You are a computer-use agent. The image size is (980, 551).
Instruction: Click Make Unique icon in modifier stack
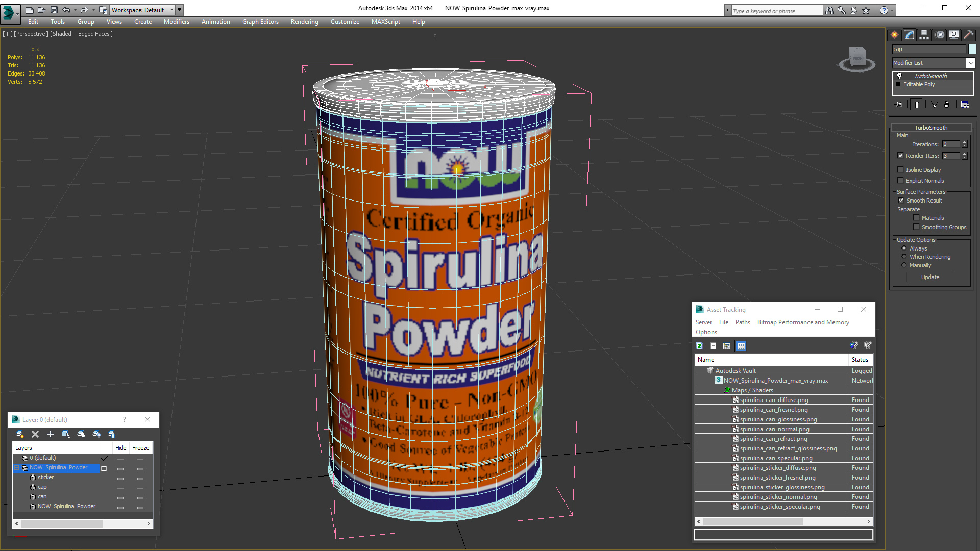(x=934, y=104)
